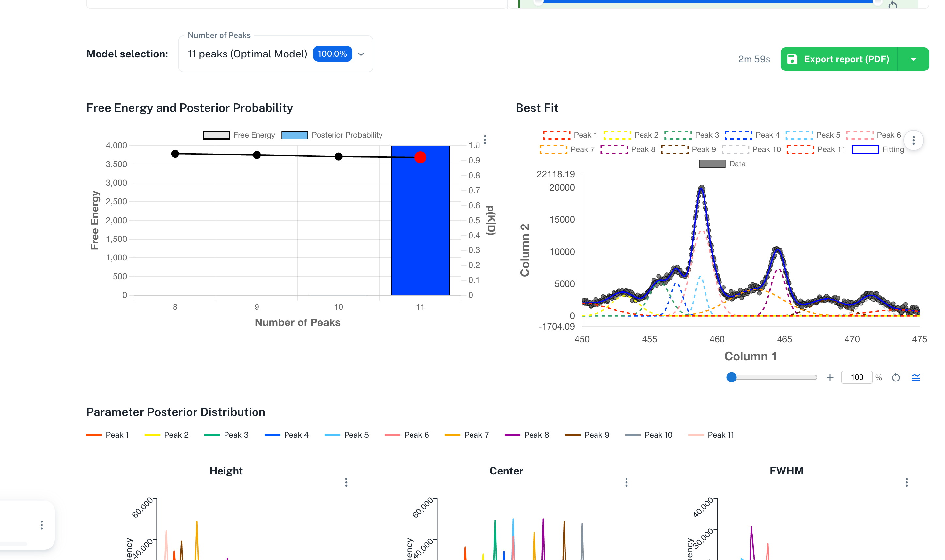Reset Best Fit zoom with circular arrow
The height and width of the screenshot is (560, 945).
[896, 377]
